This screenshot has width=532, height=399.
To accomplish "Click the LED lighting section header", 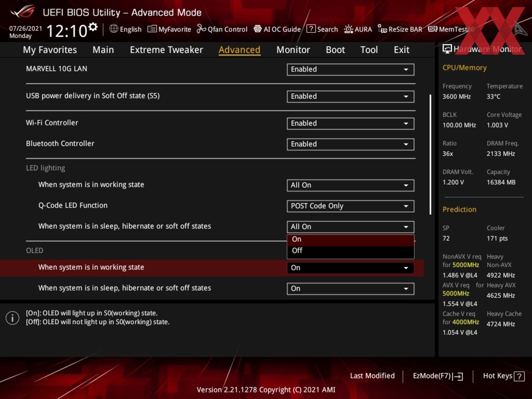I will pos(45,168).
